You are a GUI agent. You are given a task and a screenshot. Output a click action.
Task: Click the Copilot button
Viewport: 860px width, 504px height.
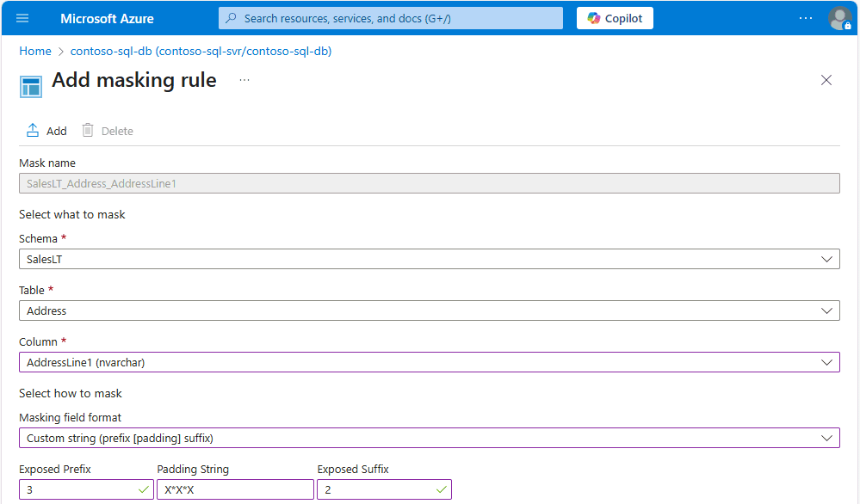615,18
